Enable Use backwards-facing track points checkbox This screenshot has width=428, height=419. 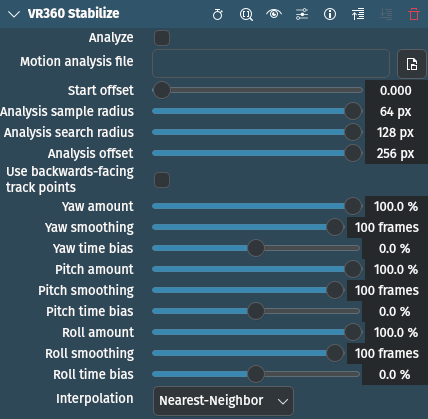coord(162,180)
